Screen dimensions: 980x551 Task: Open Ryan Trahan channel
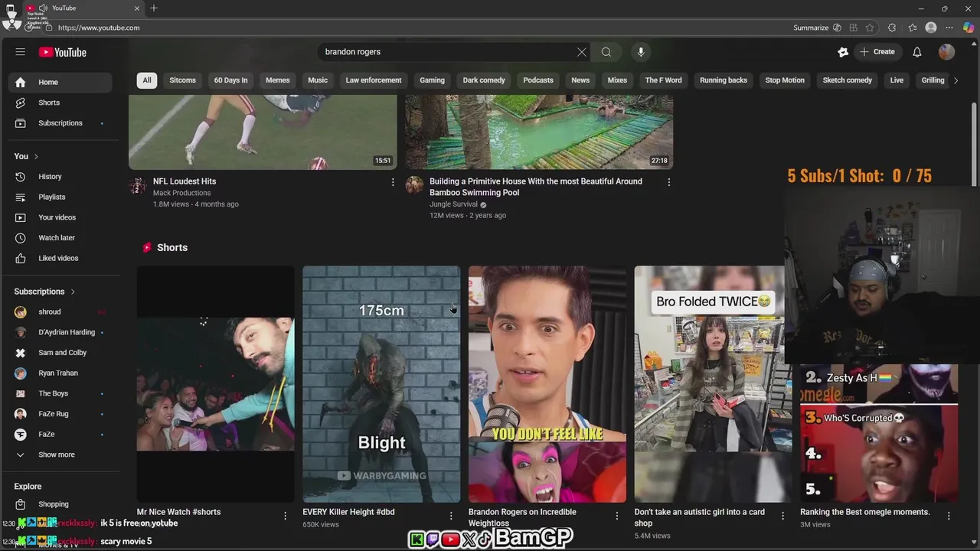pyautogui.click(x=60, y=373)
